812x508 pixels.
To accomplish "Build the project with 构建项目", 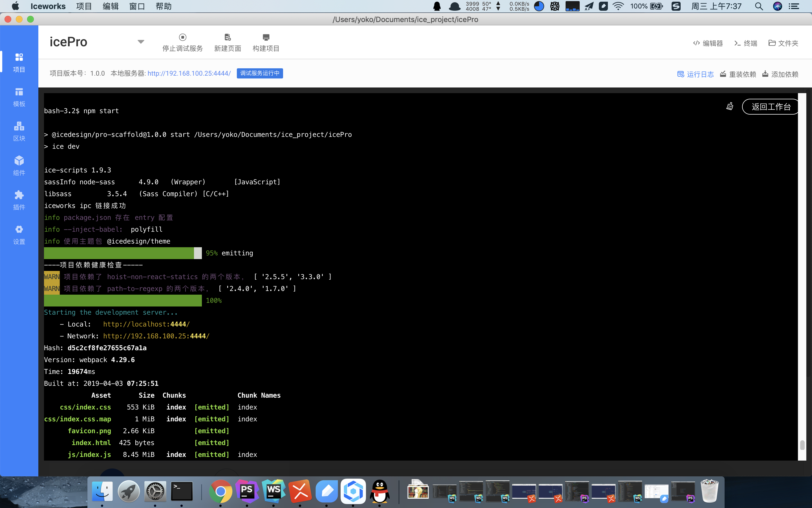I will click(266, 43).
